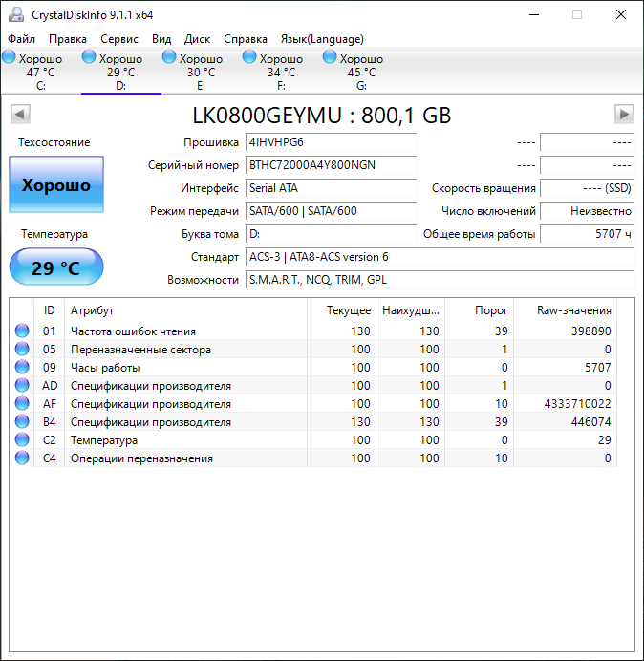
Task: Click the Прошивка field 4IHVHPG6
Action: (331, 142)
